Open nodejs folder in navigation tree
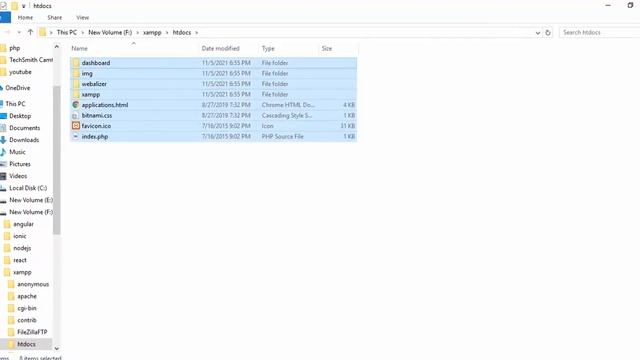The image size is (640, 360). tap(22, 248)
